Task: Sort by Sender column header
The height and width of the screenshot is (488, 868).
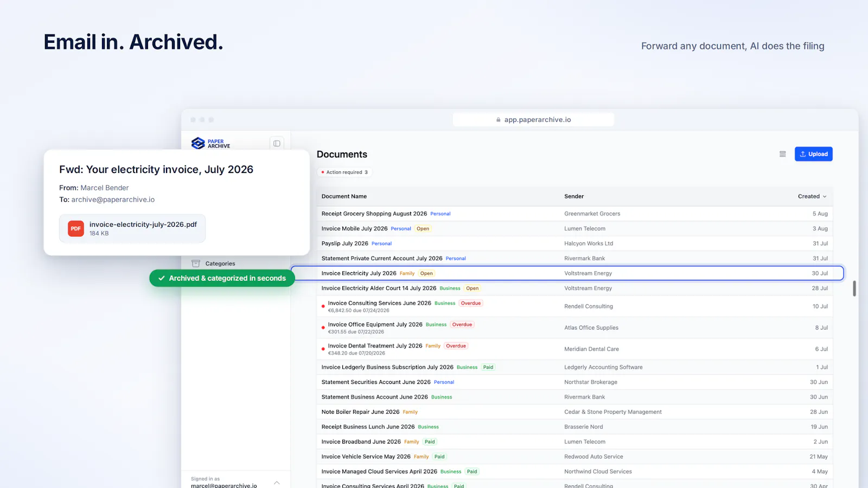Action: tap(574, 196)
